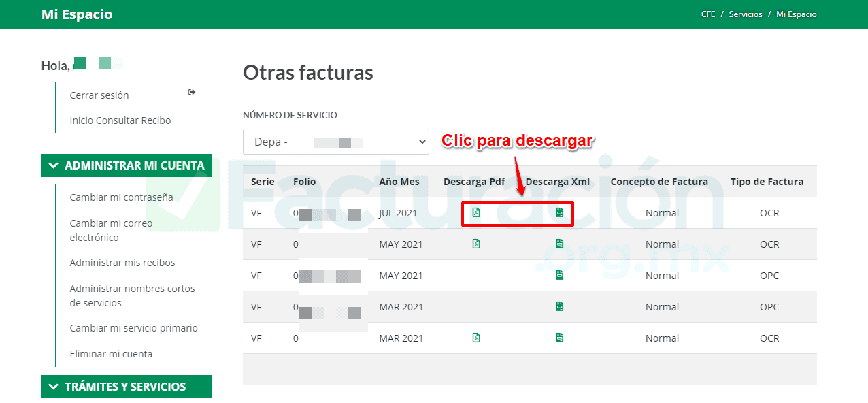The width and height of the screenshot is (868, 403).
Task: Click XML download icon on MAY 2021 OPC row
Action: (559, 275)
